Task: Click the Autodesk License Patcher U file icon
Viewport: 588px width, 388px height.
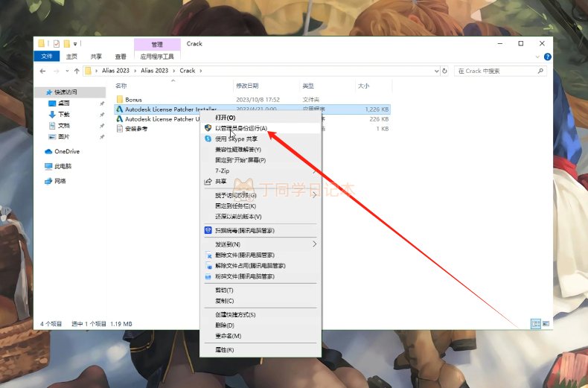Action: [120, 119]
